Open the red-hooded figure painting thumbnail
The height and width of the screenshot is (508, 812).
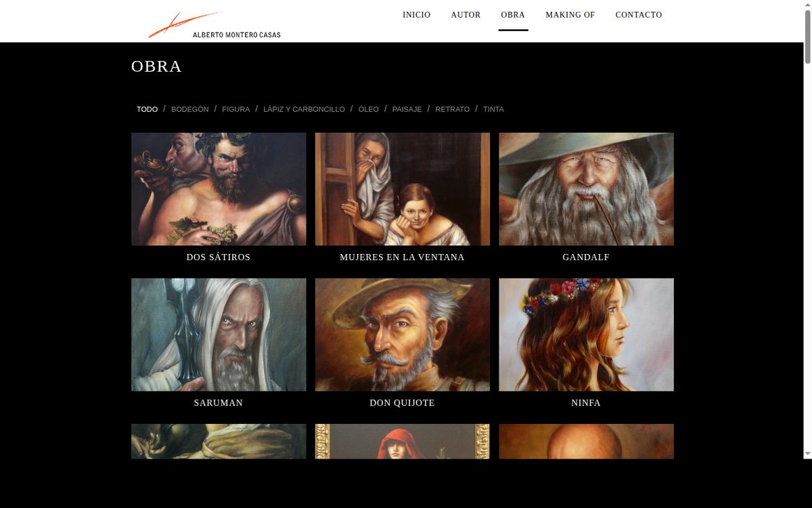tap(403, 442)
